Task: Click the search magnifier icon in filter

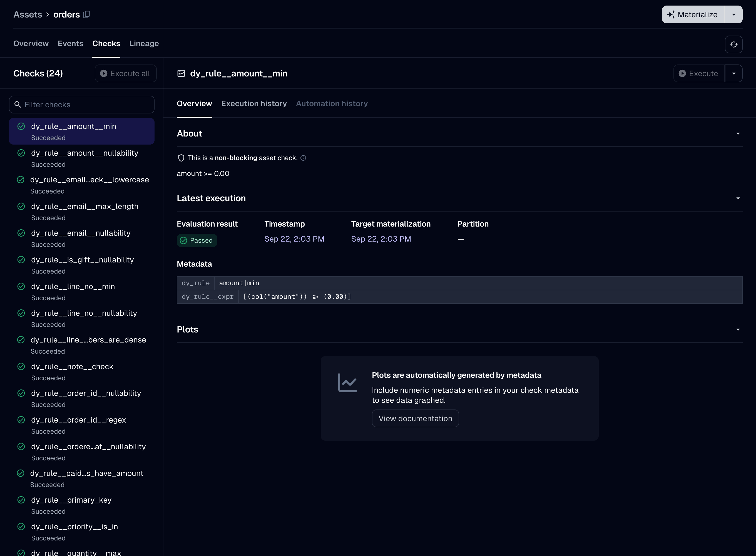Action: click(18, 104)
